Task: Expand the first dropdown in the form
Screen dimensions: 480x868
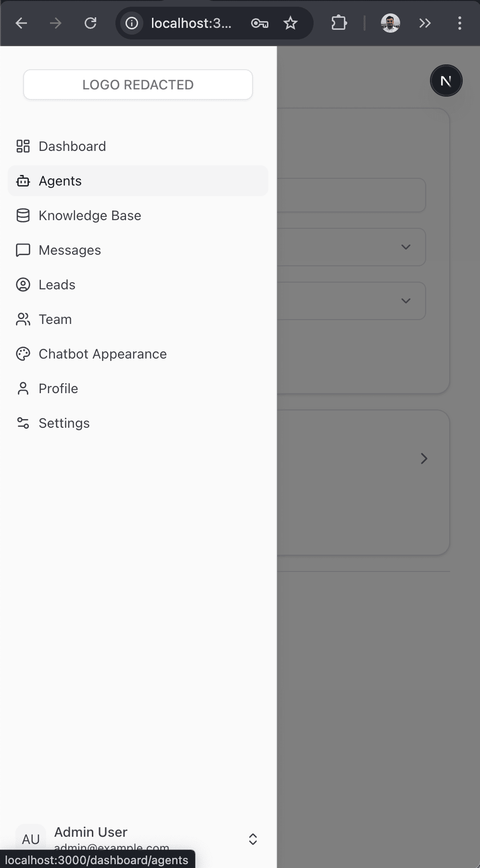Action: (x=405, y=247)
